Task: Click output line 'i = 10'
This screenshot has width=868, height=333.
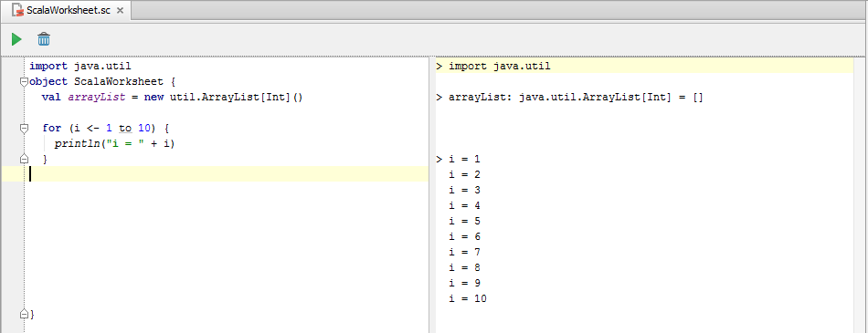Action: [x=468, y=298]
